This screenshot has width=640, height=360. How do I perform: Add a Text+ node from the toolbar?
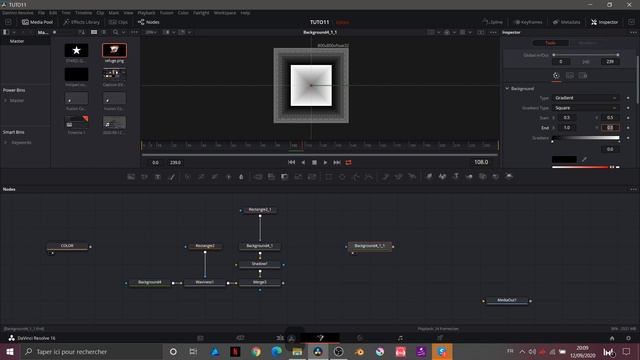pyautogui.click(x=158, y=177)
